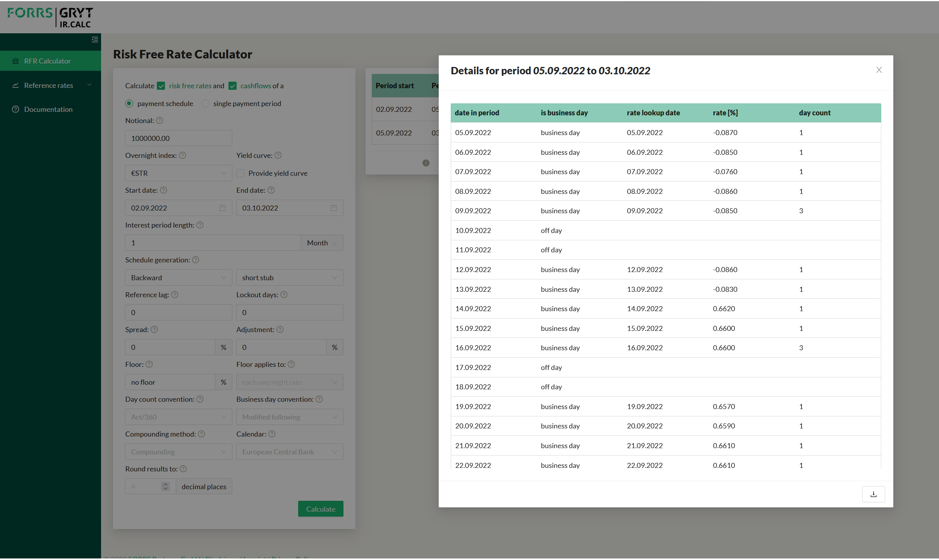Open the European Central Bank calendar dropdown
939x560 pixels.
click(x=290, y=452)
